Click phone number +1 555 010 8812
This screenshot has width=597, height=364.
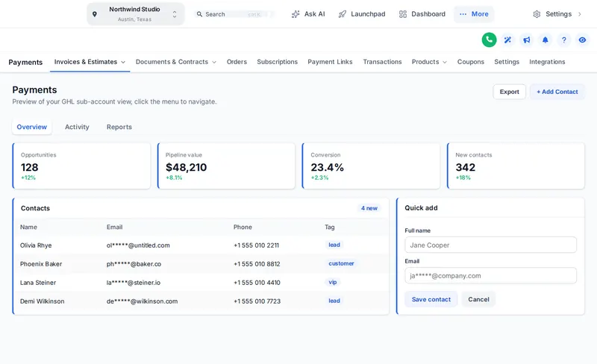click(257, 264)
